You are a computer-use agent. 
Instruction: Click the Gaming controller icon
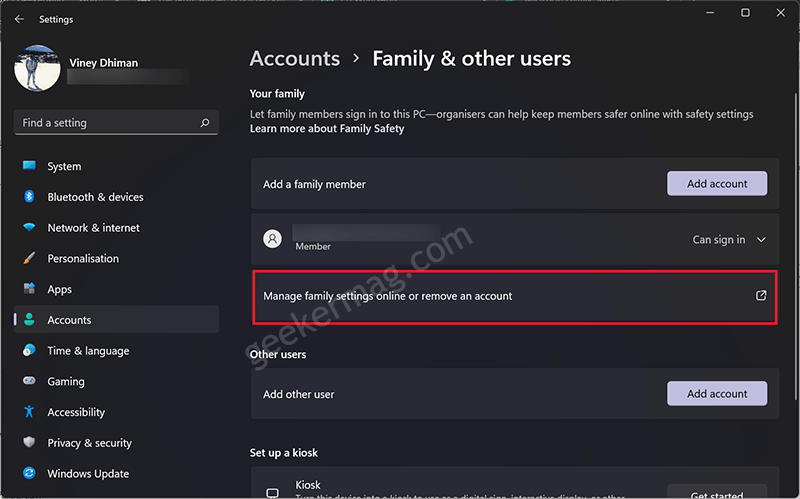[29, 381]
